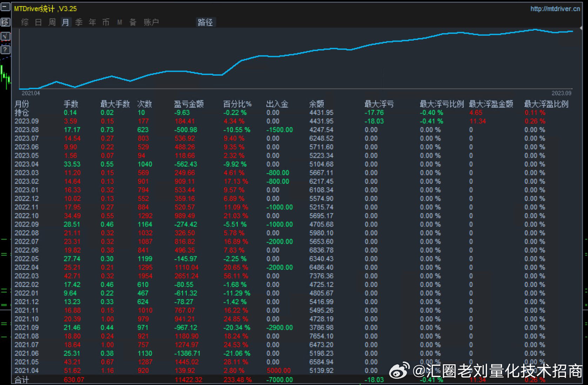Select the 2022.10 month row label
This screenshot has height=385, width=588.
27,216
